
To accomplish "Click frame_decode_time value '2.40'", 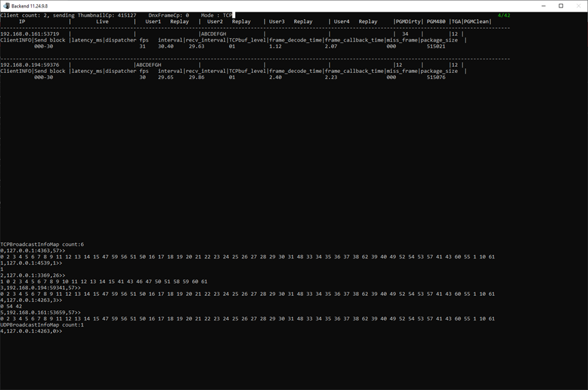I will coord(275,77).
